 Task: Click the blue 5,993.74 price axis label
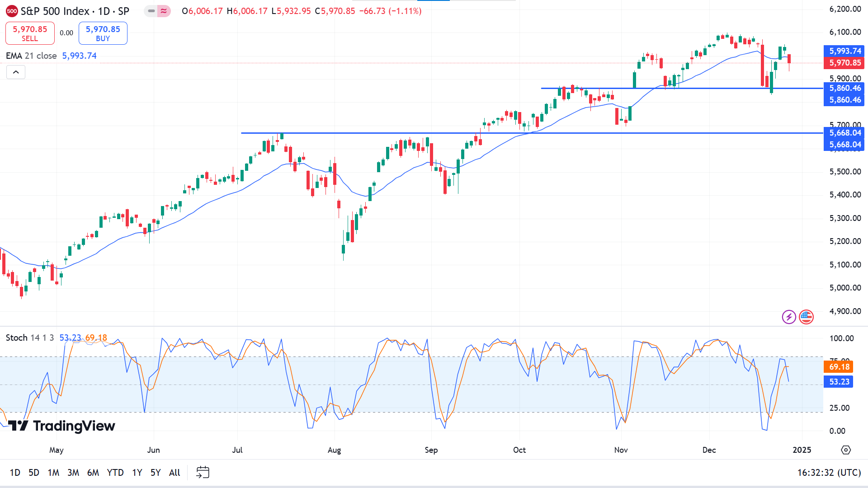pyautogui.click(x=844, y=51)
